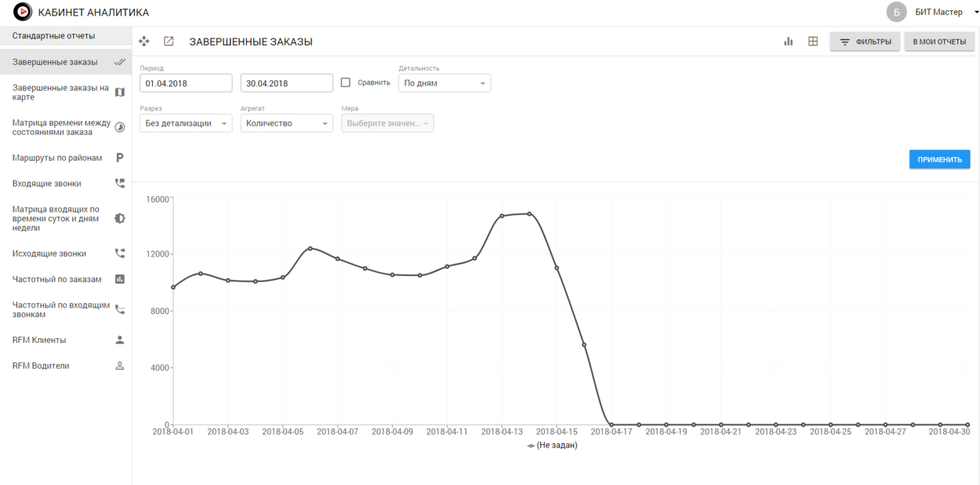Screen dimensions: 980x485
Task: Click the parking icon next to Маршруты по районам
Action: 120,158
